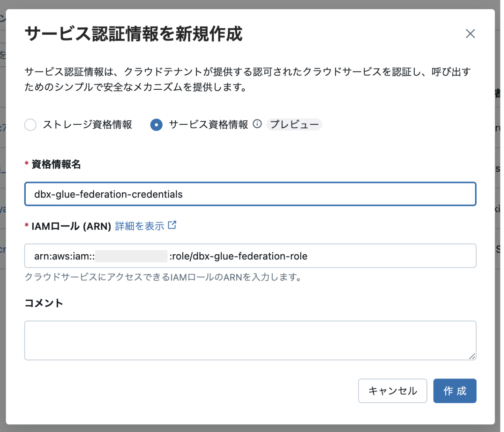Click the コメント textarea resize handle
504x432 pixels.
(472, 356)
